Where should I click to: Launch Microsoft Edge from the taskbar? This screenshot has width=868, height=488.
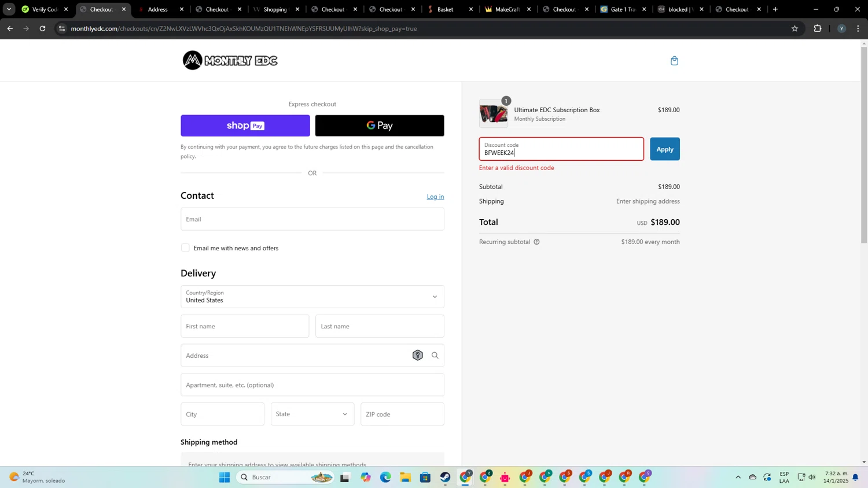385,477
